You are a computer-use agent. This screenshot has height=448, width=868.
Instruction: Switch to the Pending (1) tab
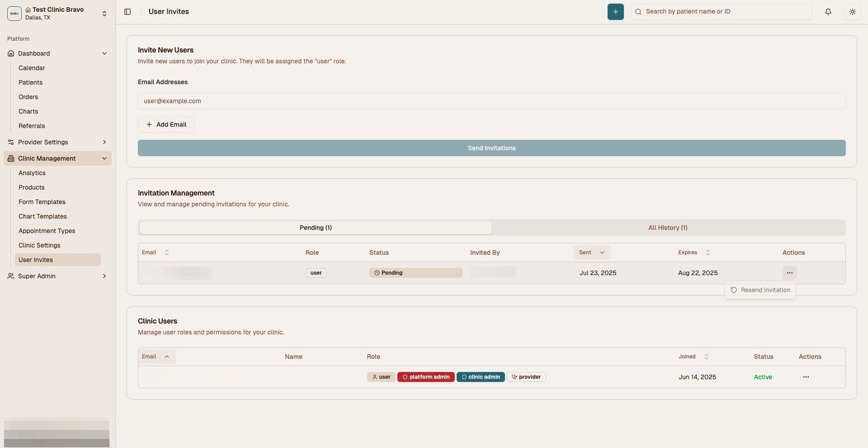pyautogui.click(x=316, y=228)
